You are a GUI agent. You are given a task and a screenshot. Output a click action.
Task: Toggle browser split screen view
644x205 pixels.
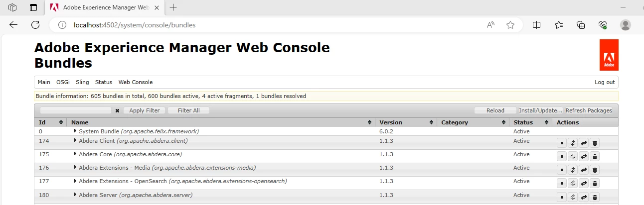(537, 25)
